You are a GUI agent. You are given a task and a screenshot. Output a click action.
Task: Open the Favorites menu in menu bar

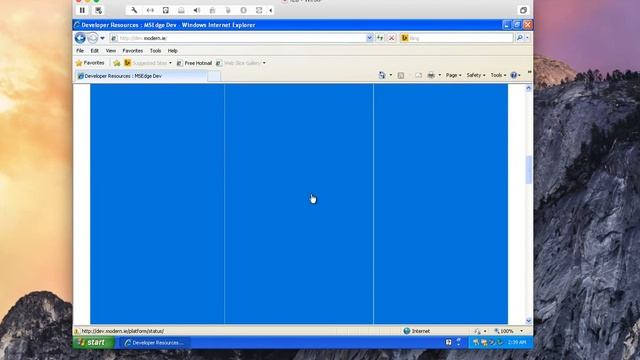133,51
